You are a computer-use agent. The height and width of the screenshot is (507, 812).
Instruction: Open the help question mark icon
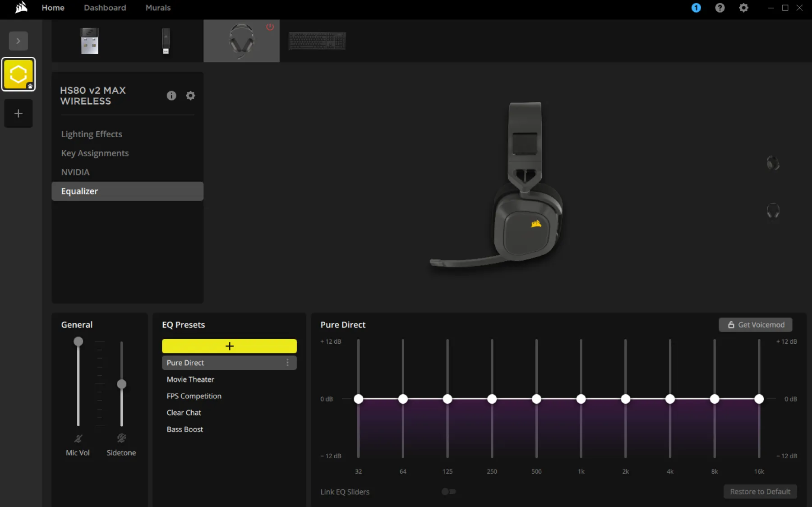coord(720,8)
